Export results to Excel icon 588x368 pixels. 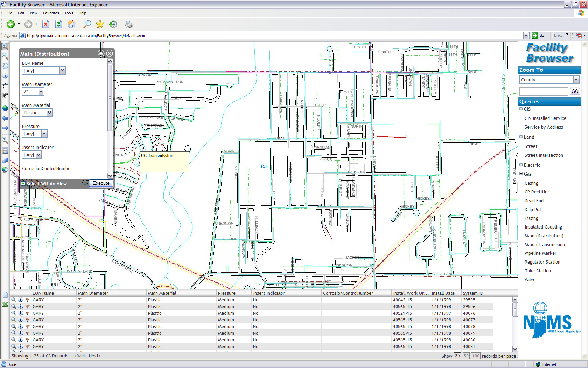click(x=5, y=305)
